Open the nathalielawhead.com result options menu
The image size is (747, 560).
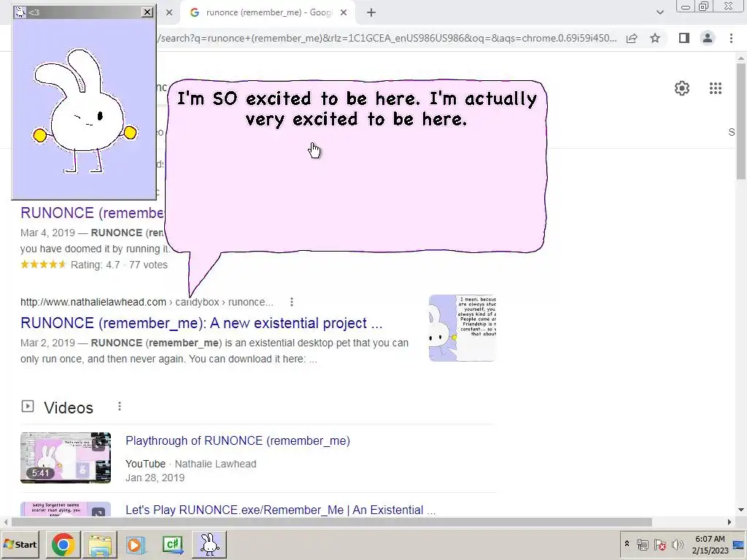tap(292, 302)
